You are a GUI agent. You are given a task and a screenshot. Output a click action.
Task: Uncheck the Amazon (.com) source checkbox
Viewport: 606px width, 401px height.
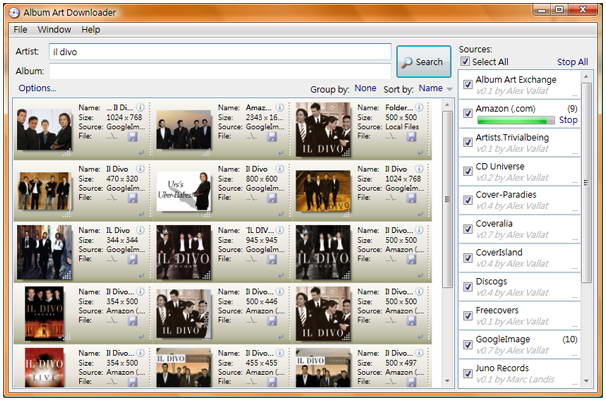468,113
